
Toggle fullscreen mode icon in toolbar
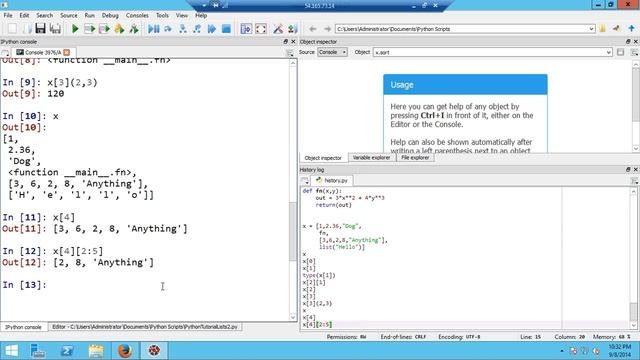pos(261,29)
